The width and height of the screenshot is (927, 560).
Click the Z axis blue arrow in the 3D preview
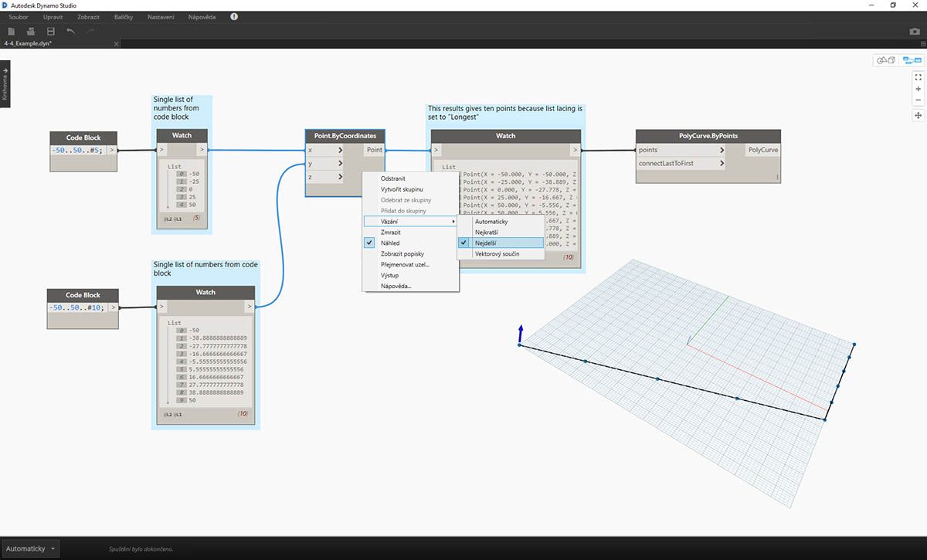[x=521, y=334]
